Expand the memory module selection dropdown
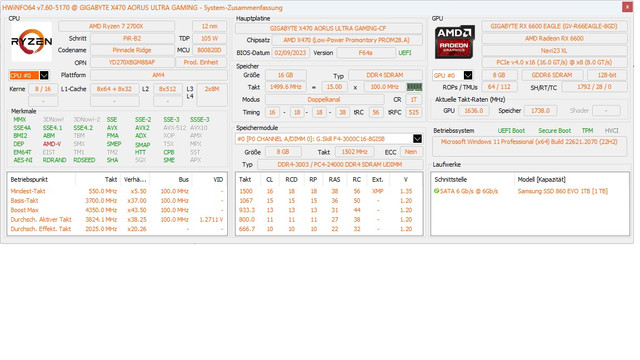Viewport: 640px width, 360px height. 417,139
